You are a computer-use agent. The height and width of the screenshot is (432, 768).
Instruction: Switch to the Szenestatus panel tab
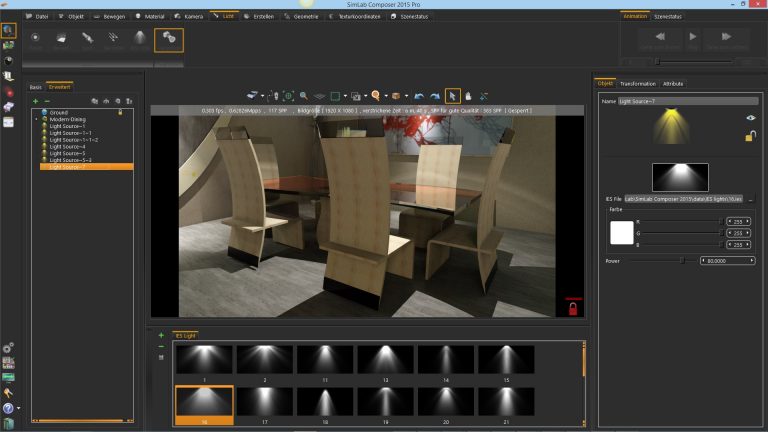click(667, 17)
